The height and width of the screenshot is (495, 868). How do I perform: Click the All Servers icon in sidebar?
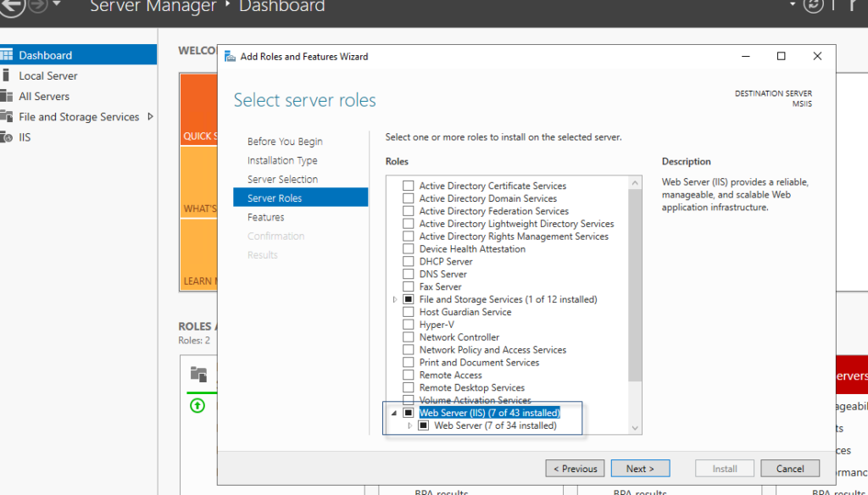tap(7, 96)
